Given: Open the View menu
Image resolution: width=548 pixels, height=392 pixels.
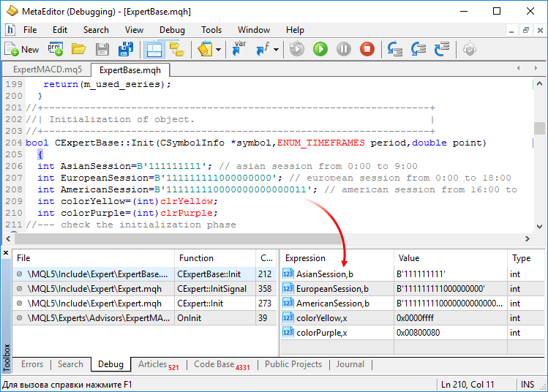Looking at the screenshot, I should (x=134, y=30).
